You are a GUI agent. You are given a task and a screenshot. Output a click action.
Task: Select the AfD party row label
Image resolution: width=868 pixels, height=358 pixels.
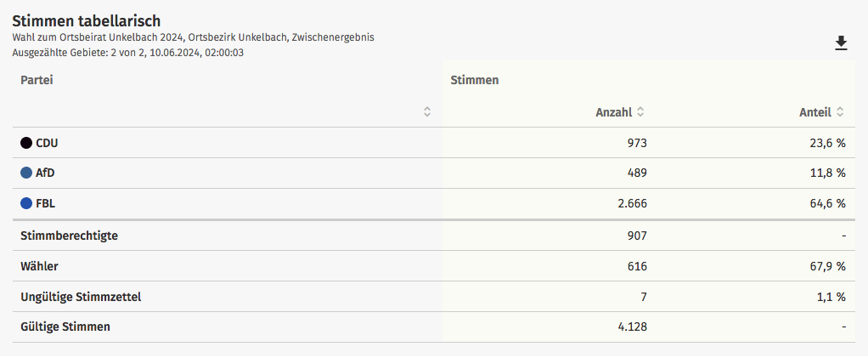pyautogui.click(x=45, y=173)
